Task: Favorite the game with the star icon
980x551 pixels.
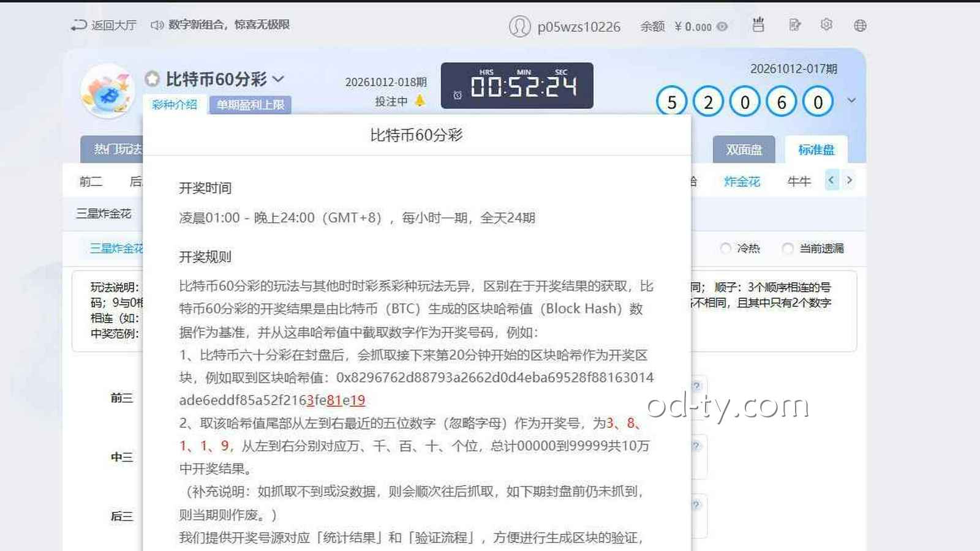Action: (152, 79)
